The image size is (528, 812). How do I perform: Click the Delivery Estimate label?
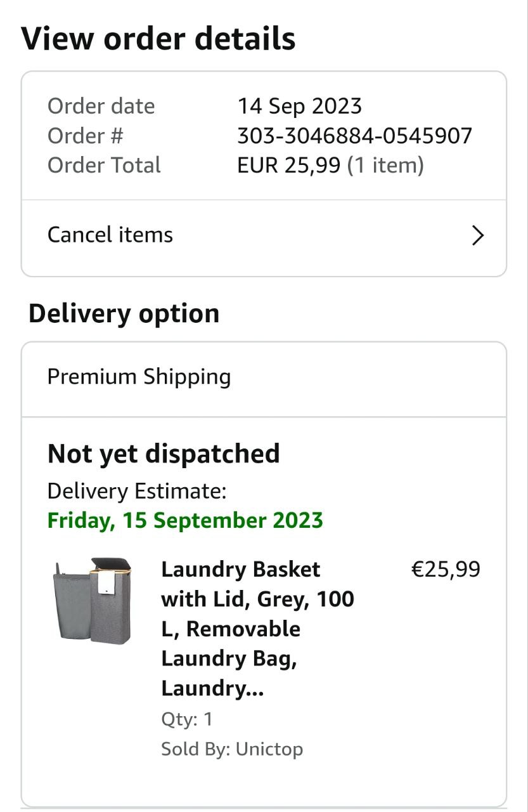(x=137, y=491)
